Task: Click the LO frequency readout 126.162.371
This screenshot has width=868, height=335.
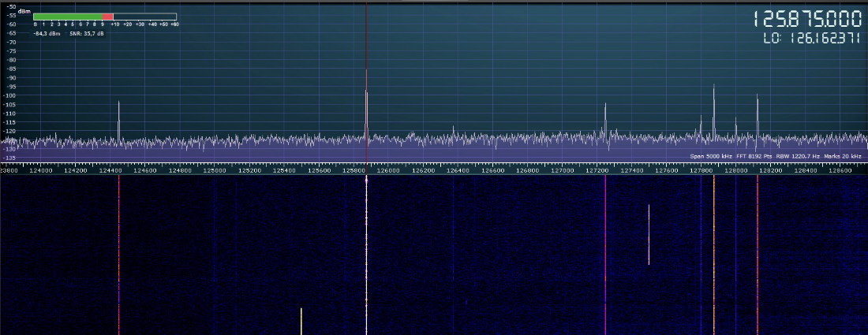Action: (x=812, y=39)
